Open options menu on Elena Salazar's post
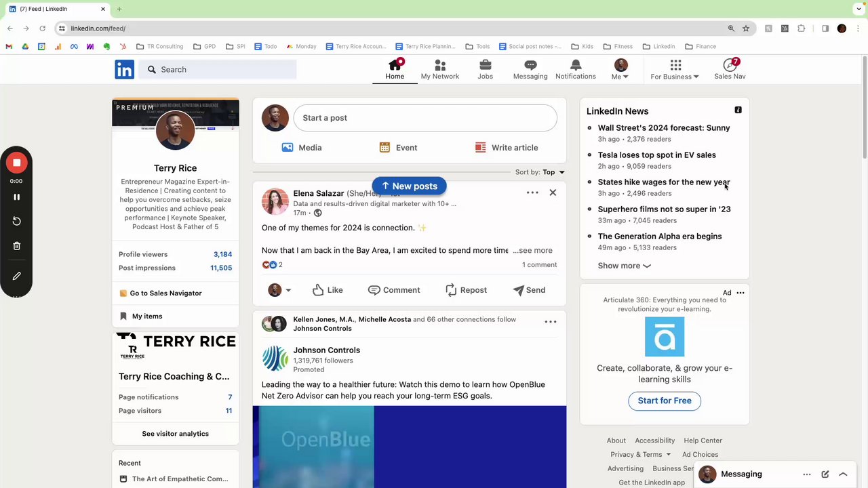 [x=532, y=193]
